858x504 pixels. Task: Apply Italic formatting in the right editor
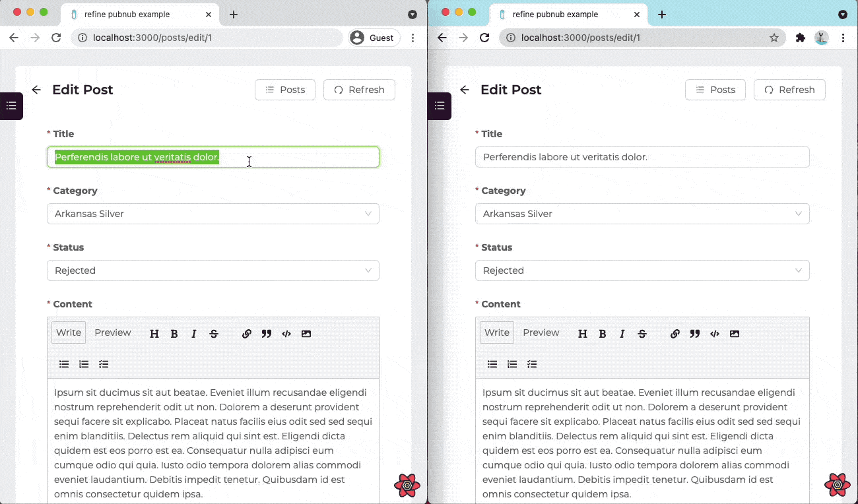click(622, 334)
